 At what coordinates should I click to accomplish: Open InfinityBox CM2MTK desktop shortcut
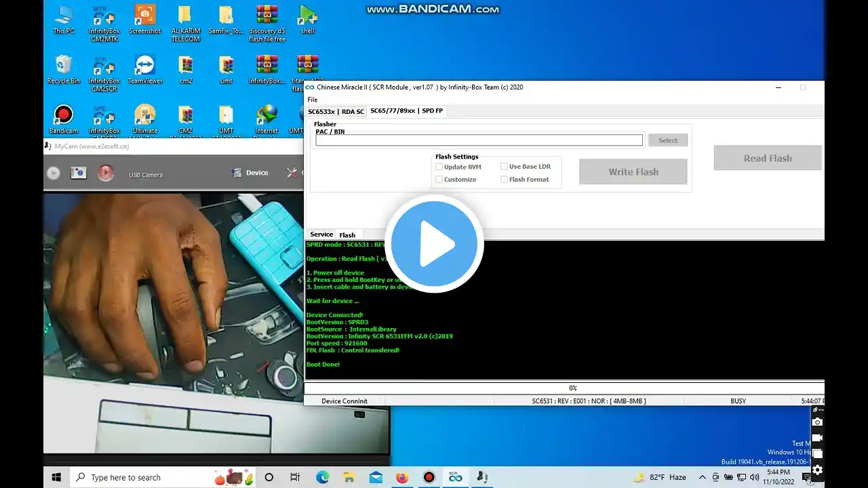pyautogui.click(x=104, y=24)
